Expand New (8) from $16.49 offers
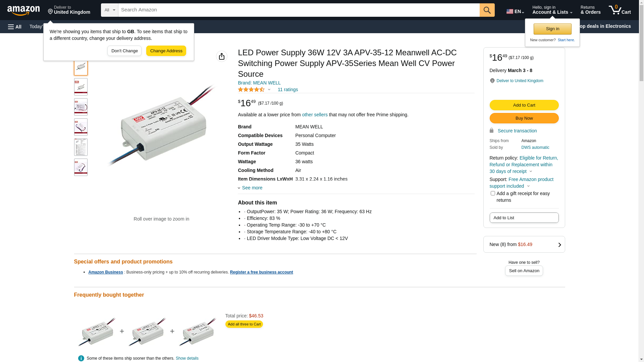The image size is (644, 362). pos(524,244)
